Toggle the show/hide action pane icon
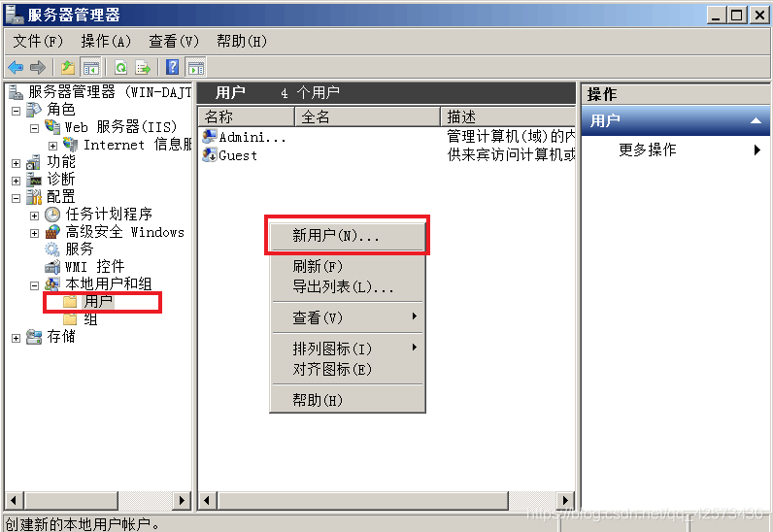 point(196,68)
